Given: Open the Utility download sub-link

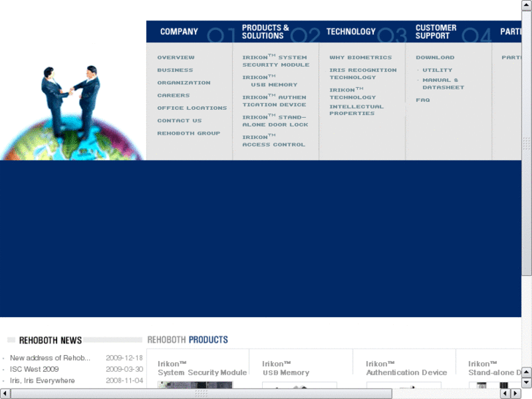Looking at the screenshot, I should [x=438, y=70].
